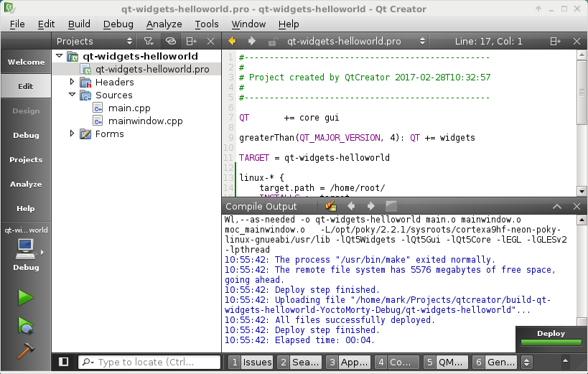
Task: Click the Qt Creator title bar icon
Action: (8, 7)
